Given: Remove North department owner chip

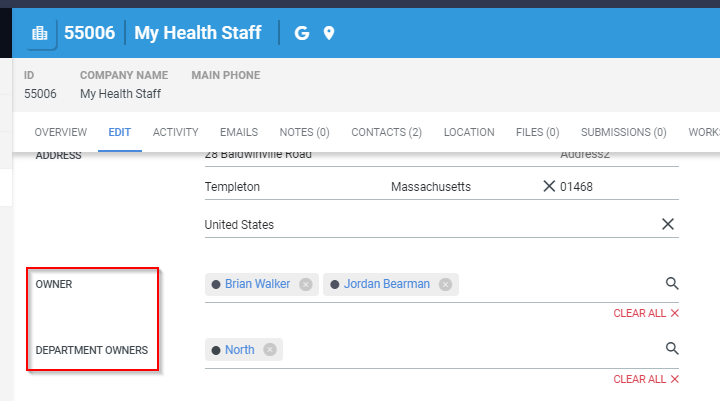Looking at the screenshot, I should click(x=270, y=350).
